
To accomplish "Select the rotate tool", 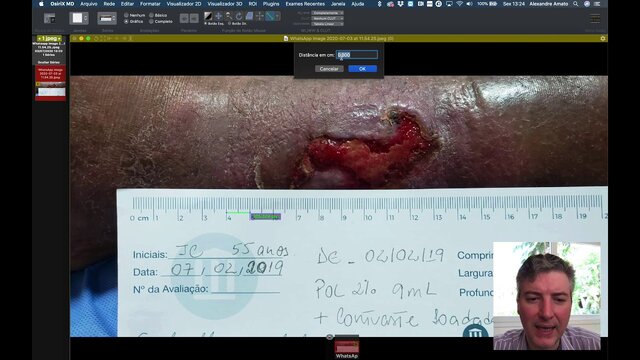I will (239, 16).
